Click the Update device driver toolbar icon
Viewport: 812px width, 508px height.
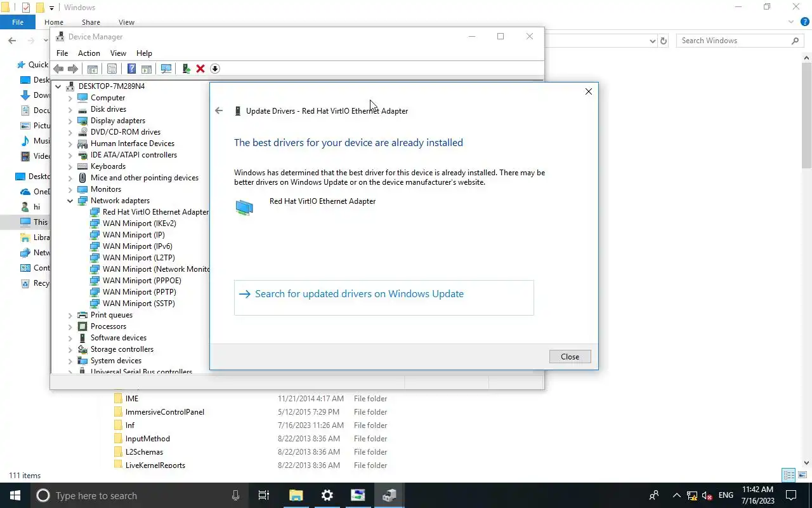coord(186,69)
